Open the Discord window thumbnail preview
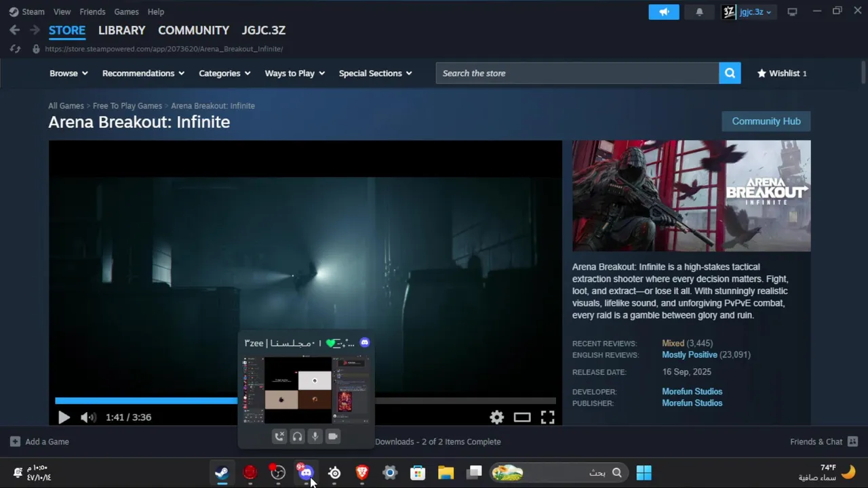 point(306,390)
